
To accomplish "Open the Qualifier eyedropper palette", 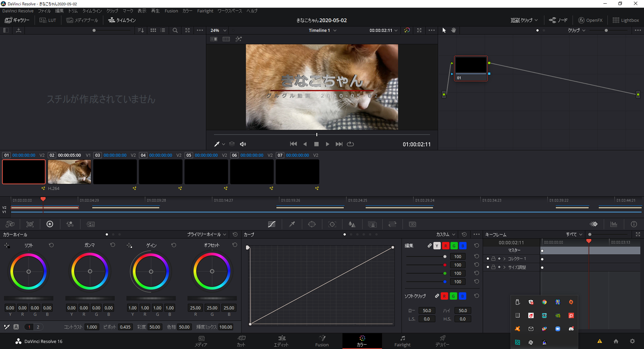I will (x=292, y=224).
